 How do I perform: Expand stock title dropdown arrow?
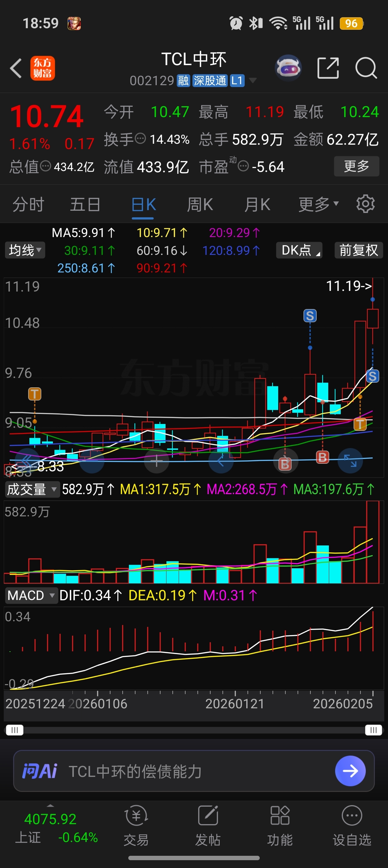pos(253,80)
